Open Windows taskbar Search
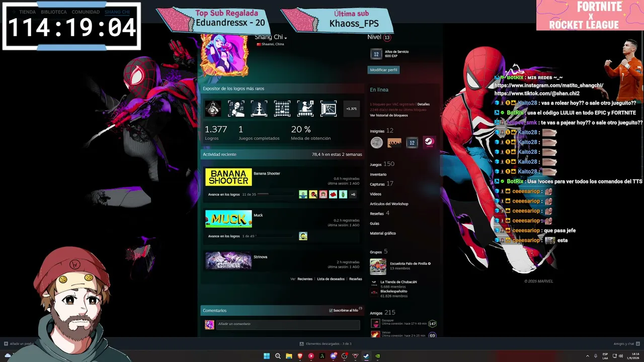Viewport: 644px width, 362px height. tap(278, 356)
